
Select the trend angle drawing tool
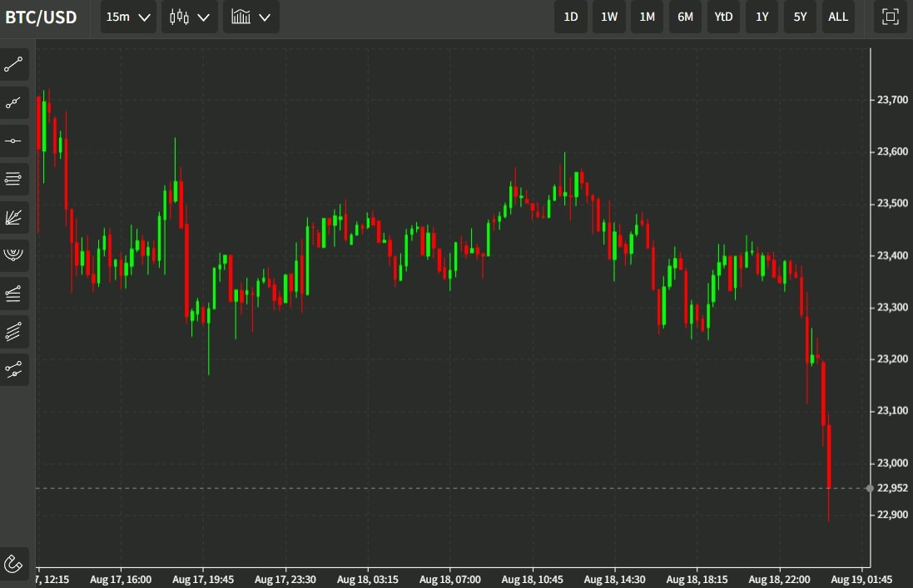pos(14,102)
